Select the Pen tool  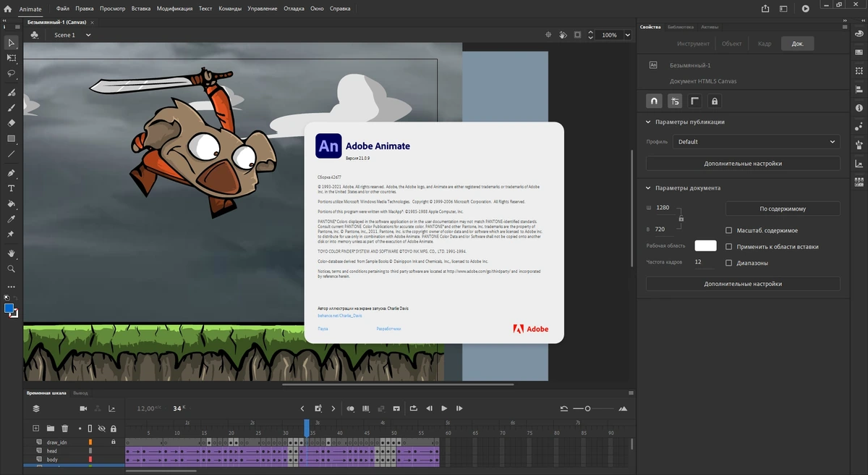tap(11, 173)
